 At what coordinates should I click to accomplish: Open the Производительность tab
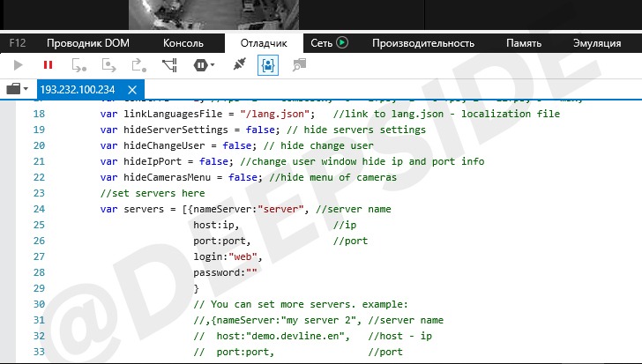click(422, 42)
